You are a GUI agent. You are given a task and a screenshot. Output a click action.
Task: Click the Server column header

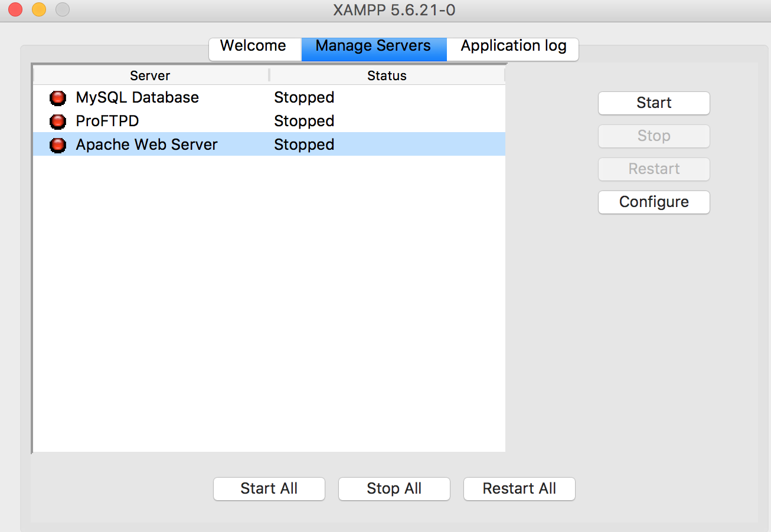(x=151, y=75)
